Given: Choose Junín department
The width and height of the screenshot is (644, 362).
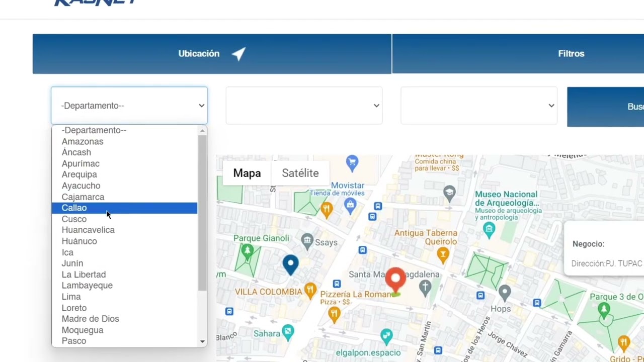Looking at the screenshot, I should [x=124, y=263].
